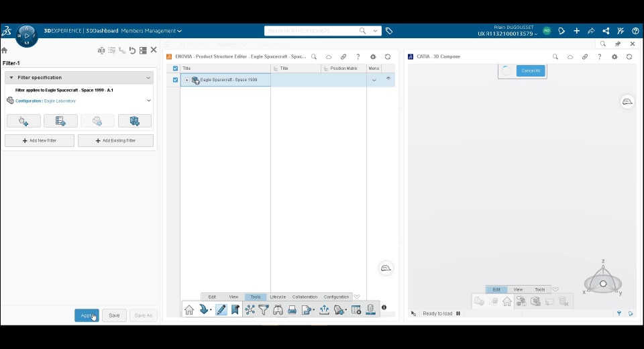The height and width of the screenshot is (349, 644).
Task: Expand Configuration: Eagle Laboratory chevron
Action: [x=149, y=100]
